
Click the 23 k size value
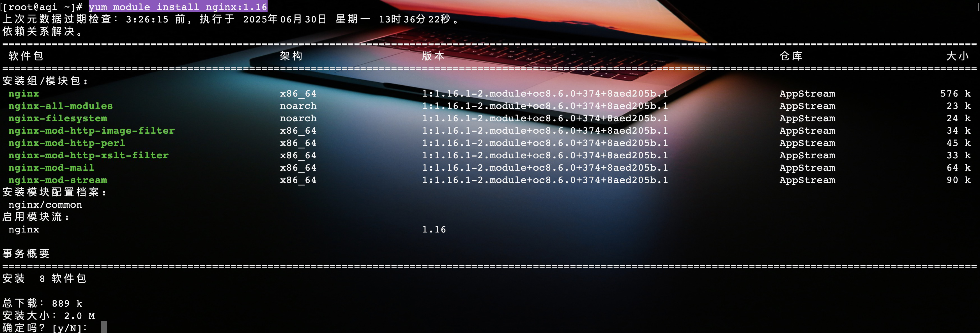point(959,106)
